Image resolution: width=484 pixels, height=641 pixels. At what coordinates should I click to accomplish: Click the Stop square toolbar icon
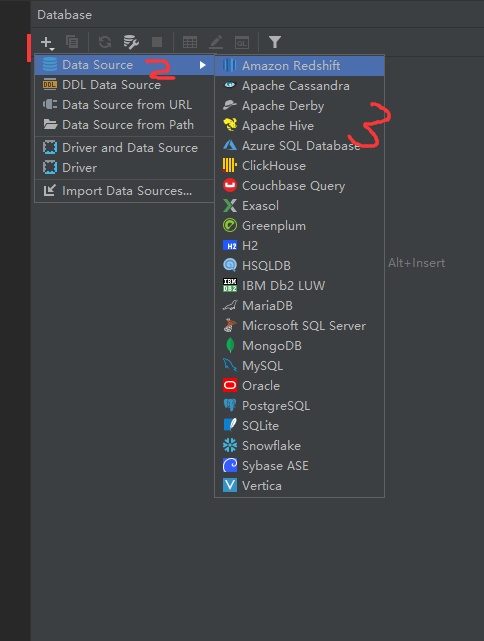point(157,42)
